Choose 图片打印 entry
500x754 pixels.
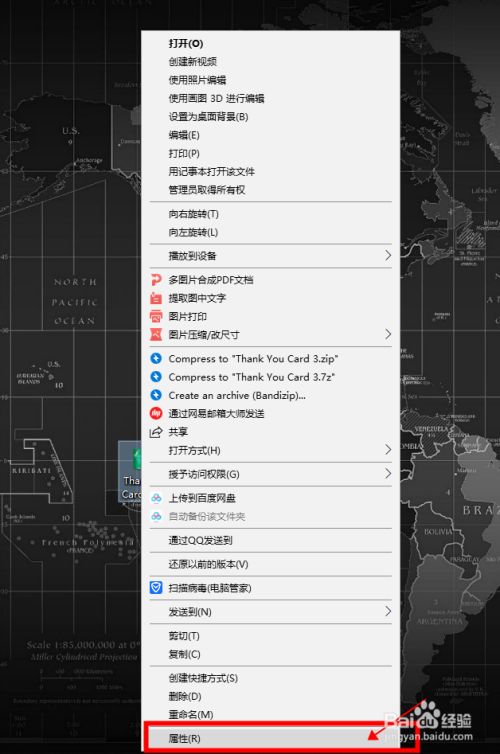coord(271,316)
